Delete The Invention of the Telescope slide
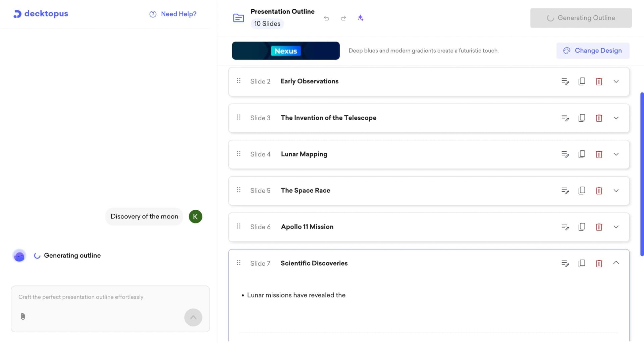Image resolution: width=644 pixels, height=343 pixels. 599,118
